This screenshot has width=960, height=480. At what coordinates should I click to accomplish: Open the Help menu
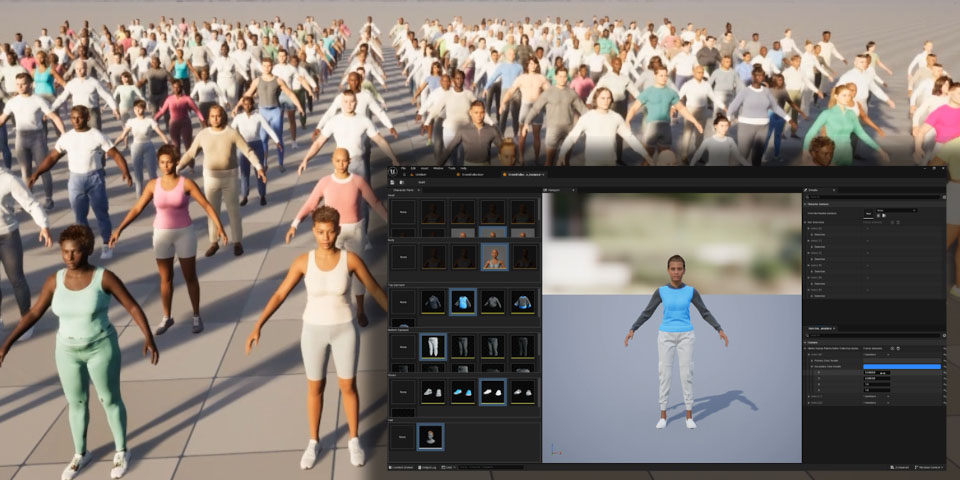(463, 168)
